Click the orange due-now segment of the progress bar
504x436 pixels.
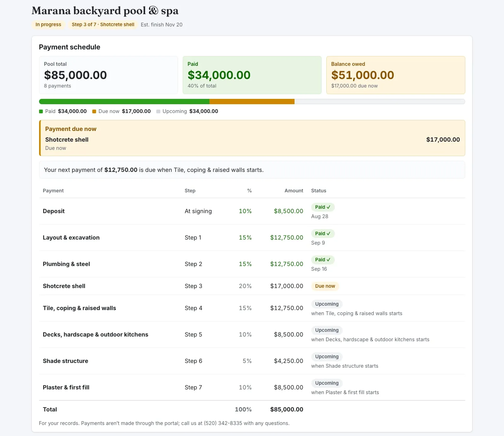point(252,102)
